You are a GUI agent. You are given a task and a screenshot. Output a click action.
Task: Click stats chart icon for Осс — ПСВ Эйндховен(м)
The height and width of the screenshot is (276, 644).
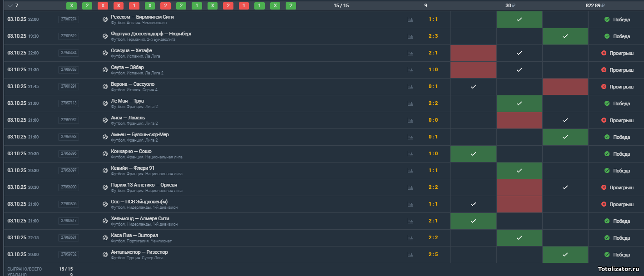pos(410,204)
